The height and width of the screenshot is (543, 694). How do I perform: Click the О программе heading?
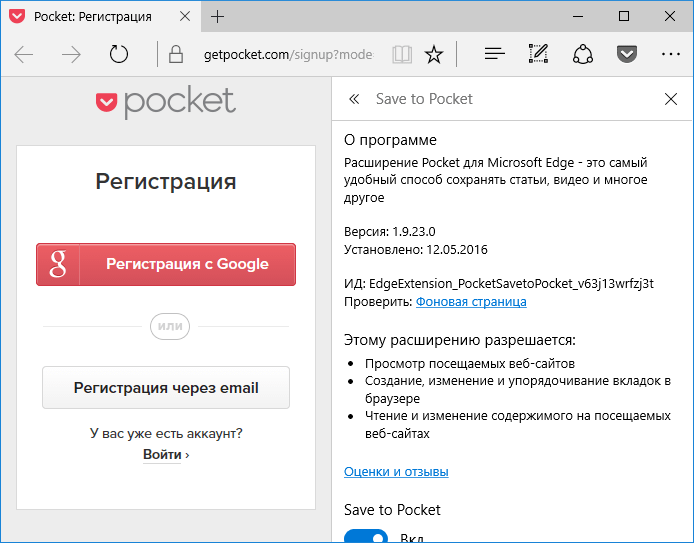(x=390, y=140)
